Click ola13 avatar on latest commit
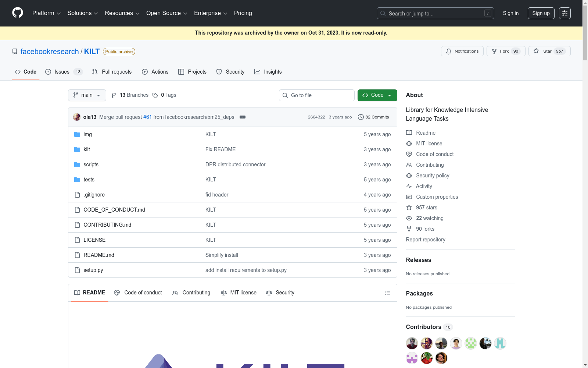588x368 pixels. click(77, 117)
